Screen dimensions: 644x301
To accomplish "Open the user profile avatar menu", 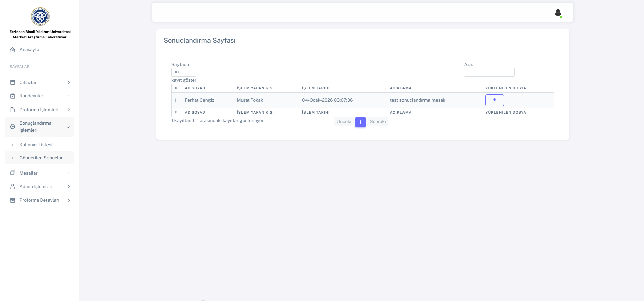I will 558,13.
